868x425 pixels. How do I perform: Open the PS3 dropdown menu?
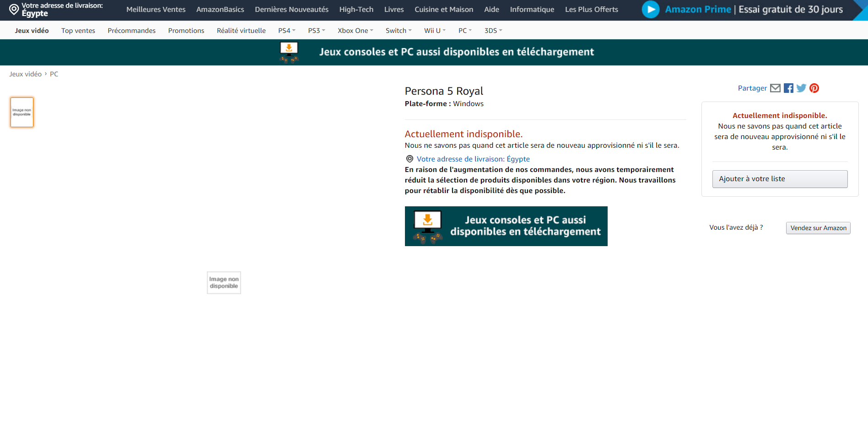coord(317,31)
